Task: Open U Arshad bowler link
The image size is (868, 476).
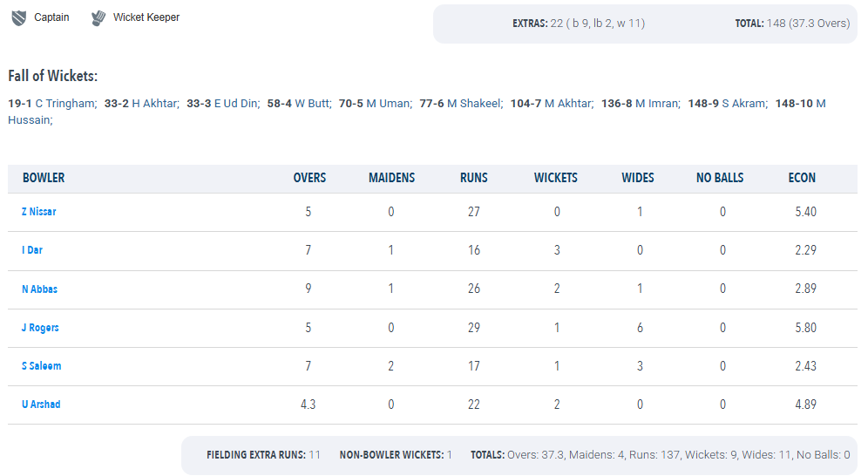Action: [x=41, y=405]
